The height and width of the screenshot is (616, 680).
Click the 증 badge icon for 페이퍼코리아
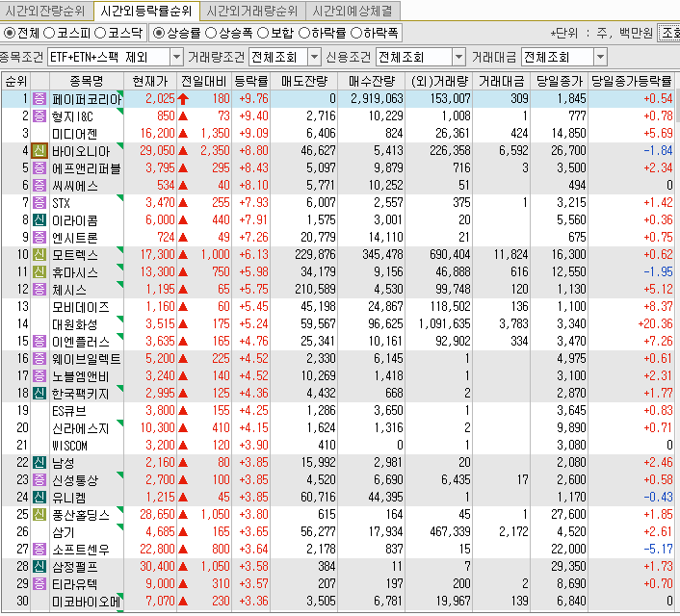pos(39,99)
